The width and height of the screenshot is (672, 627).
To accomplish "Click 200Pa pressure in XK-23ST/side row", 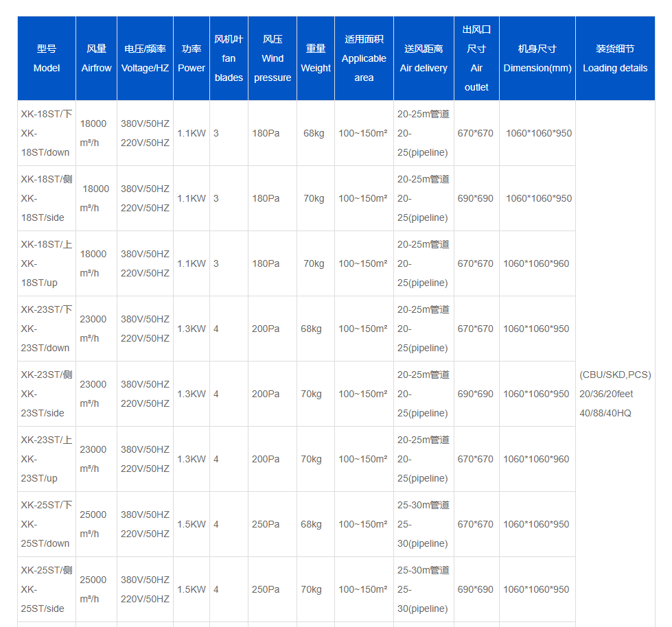I will point(266,394).
